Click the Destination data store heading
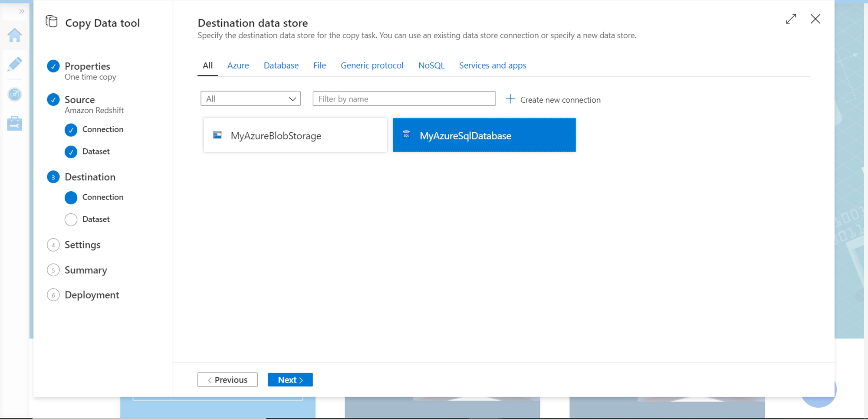 pyautogui.click(x=253, y=23)
